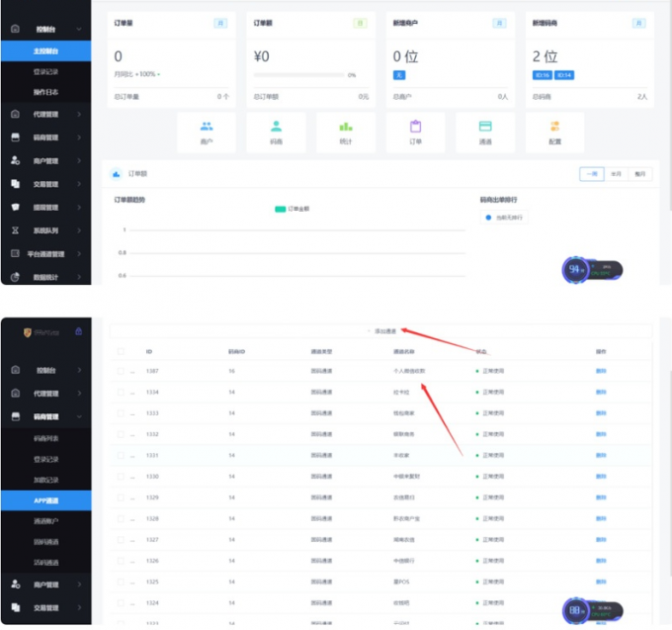Tick the checkbox for row ID 1333

(121, 413)
